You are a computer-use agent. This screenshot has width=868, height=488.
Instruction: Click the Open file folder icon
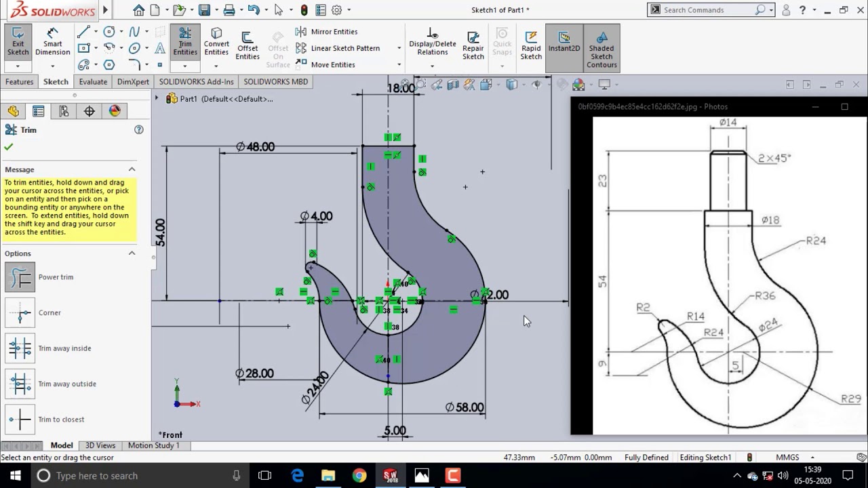(x=178, y=9)
